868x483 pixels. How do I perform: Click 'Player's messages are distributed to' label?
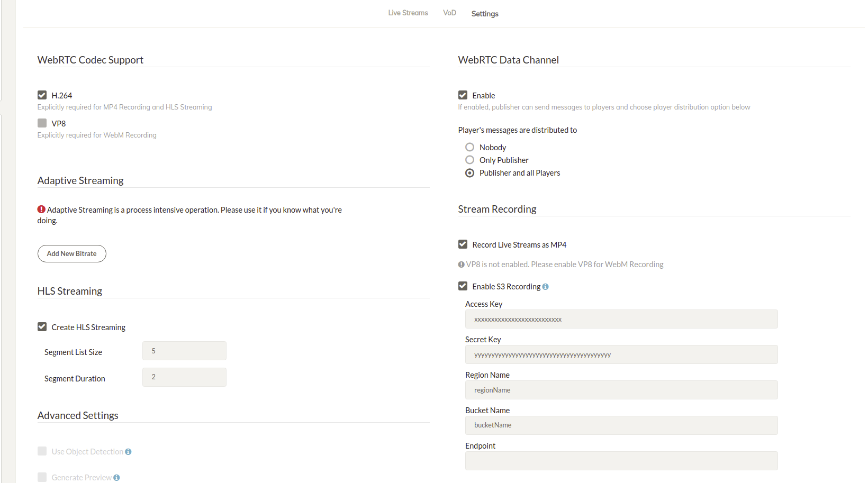518,130
